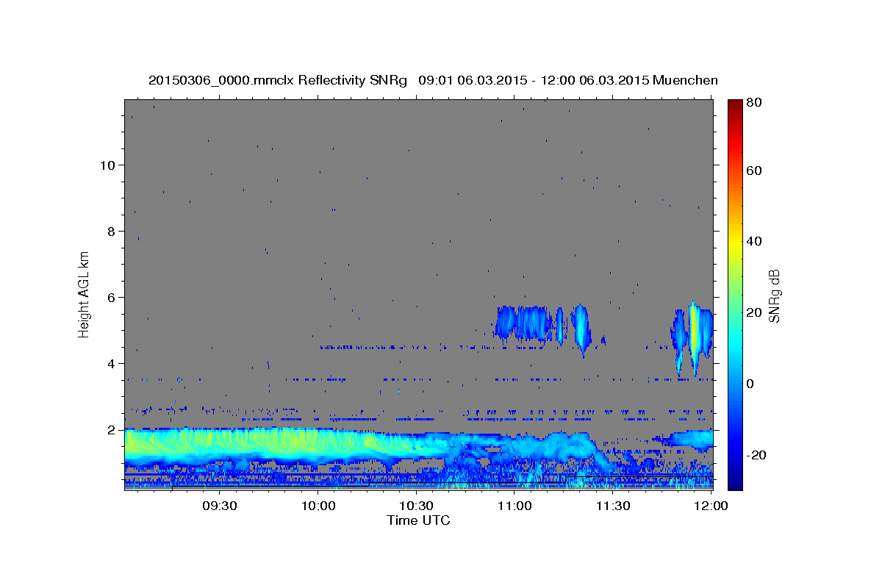Image resolution: width=882 pixels, height=588 pixels.
Task: Click the height tick label 2
Action: coord(112,430)
